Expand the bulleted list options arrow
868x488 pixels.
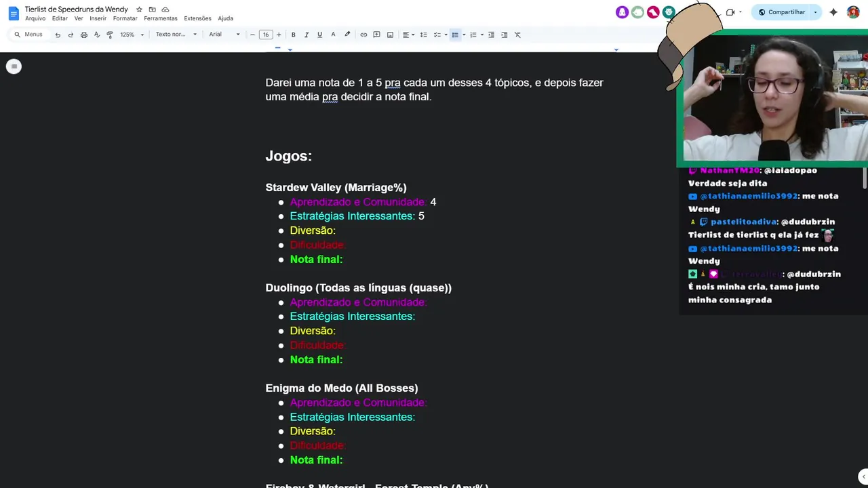pyautogui.click(x=464, y=35)
